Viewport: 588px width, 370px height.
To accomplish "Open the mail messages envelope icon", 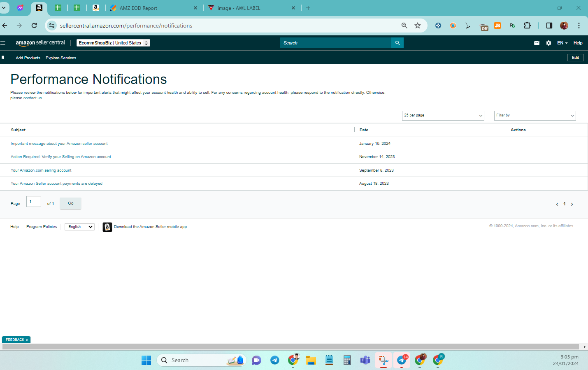I will coord(537,43).
